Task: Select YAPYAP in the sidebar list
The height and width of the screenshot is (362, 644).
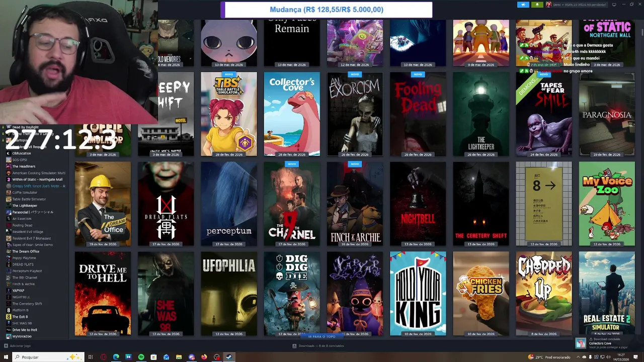Action: pyautogui.click(x=18, y=291)
